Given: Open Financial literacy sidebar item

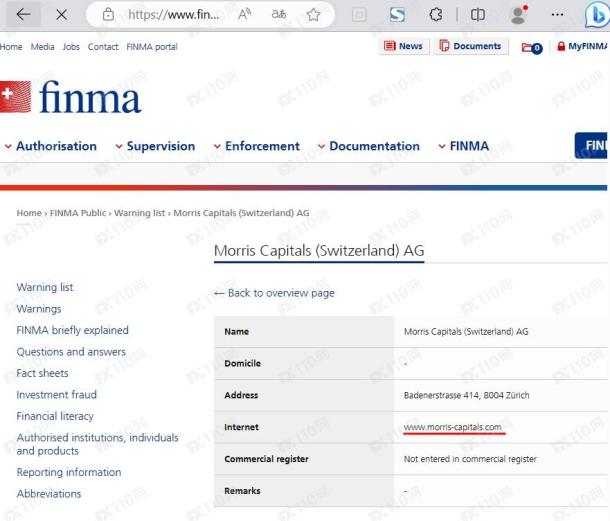Looking at the screenshot, I should 55,416.
